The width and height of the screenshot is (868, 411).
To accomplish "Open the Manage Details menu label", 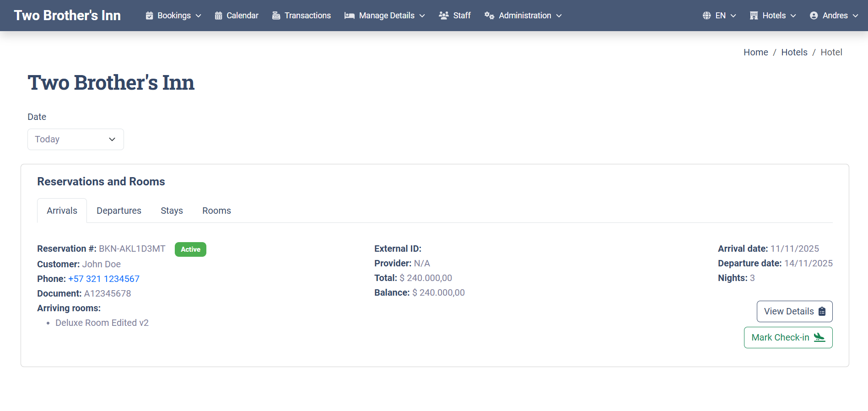I will tap(387, 16).
